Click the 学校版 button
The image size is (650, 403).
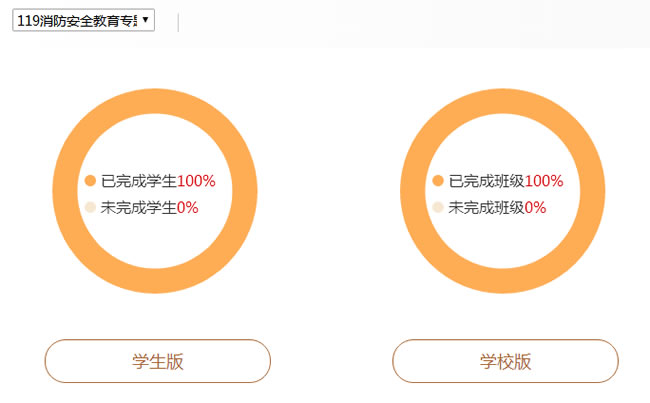[x=505, y=361]
